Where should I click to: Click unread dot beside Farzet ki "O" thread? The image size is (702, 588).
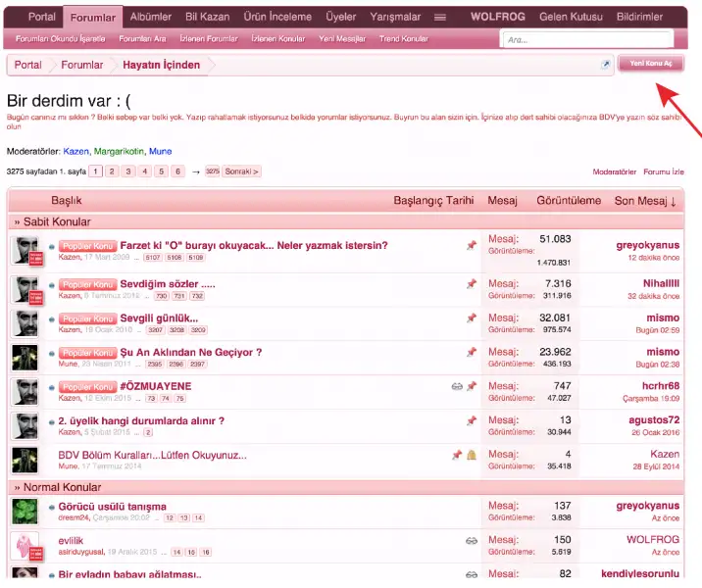[x=52, y=247]
